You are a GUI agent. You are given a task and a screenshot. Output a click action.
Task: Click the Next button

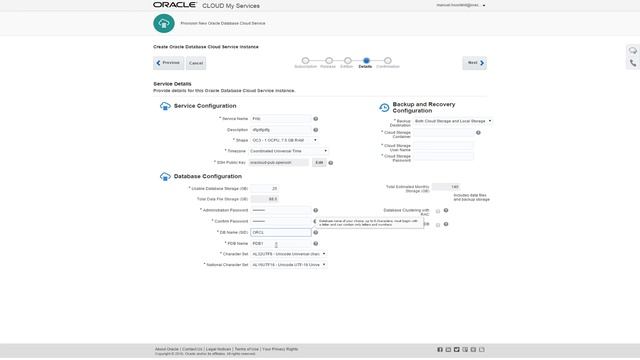pos(474,63)
